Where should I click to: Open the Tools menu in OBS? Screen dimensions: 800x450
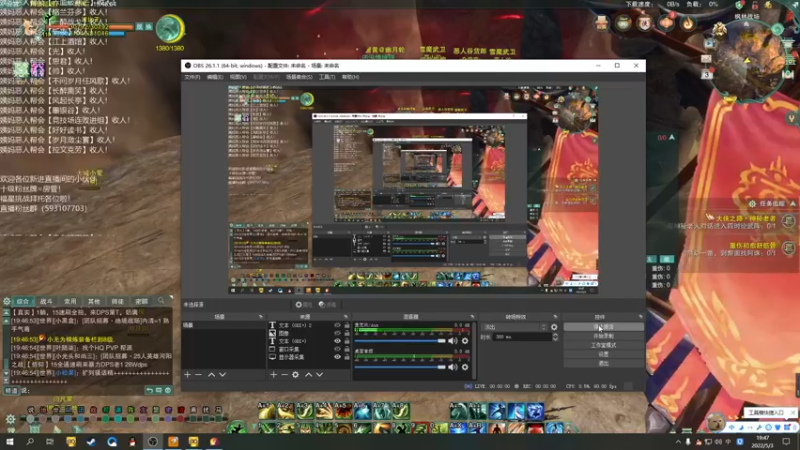click(327, 77)
